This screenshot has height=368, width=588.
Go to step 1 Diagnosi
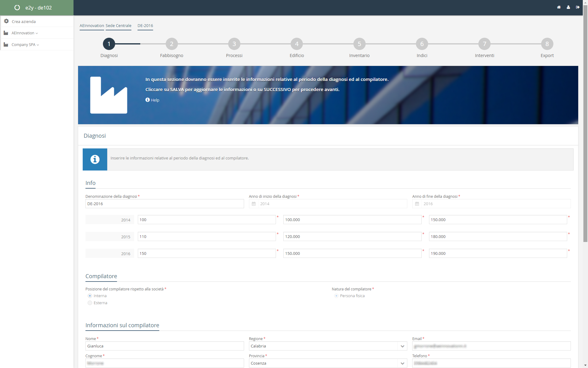(109, 44)
